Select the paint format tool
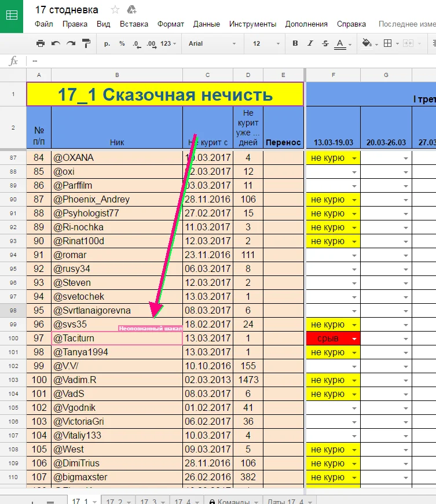The image size is (436, 504). [86, 43]
